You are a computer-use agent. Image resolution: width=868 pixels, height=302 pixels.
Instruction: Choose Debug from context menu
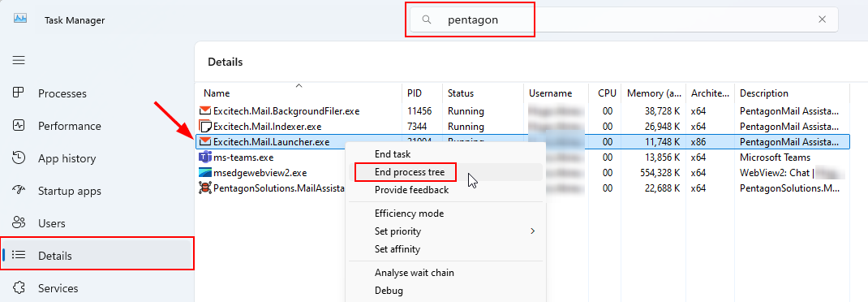coord(389,291)
